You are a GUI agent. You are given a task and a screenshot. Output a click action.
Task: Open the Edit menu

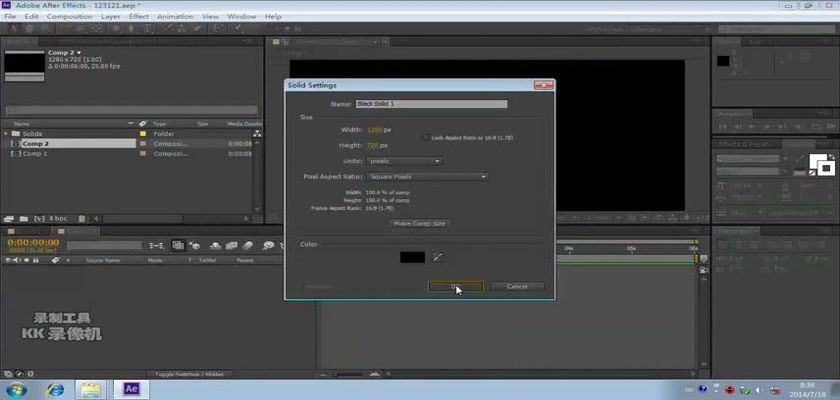point(31,17)
